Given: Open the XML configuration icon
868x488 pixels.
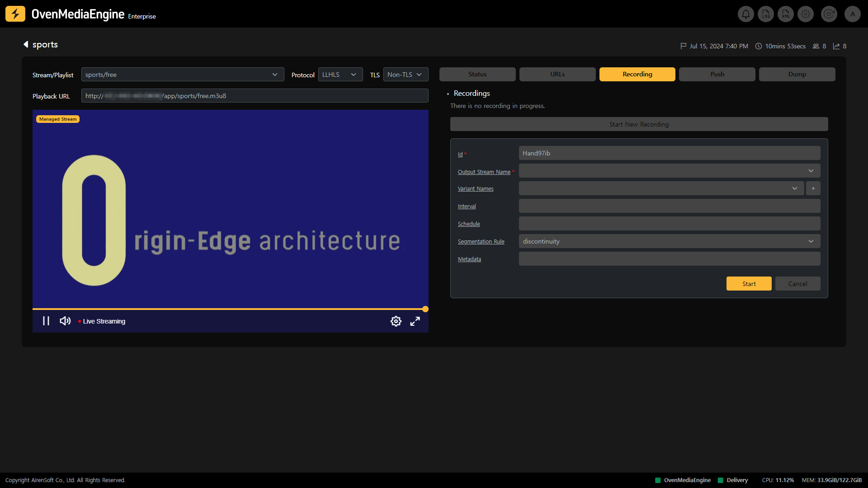Looking at the screenshot, I should 786,14.
